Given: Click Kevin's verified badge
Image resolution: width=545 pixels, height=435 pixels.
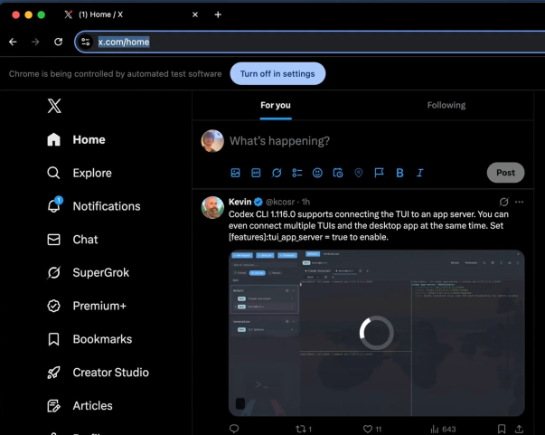Looking at the screenshot, I should click(x=258, y=202).
